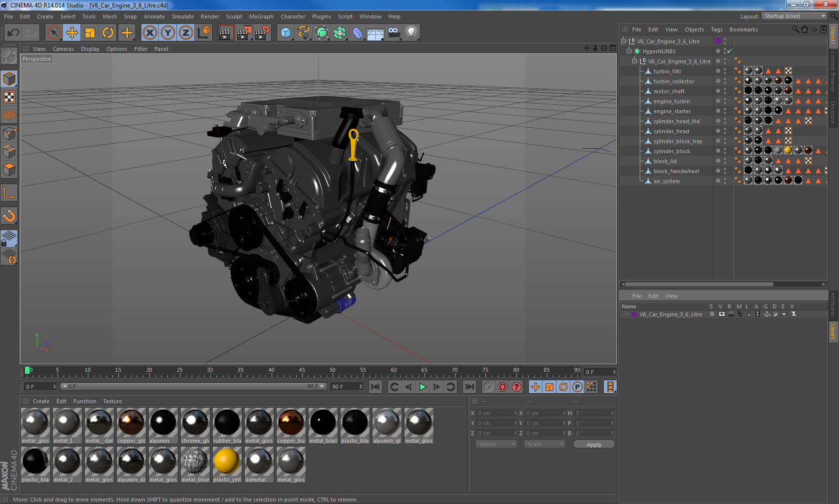Screen dimensions: 839x504
Task: Add a Floor environment object
Action: click(x=376, y=33)
